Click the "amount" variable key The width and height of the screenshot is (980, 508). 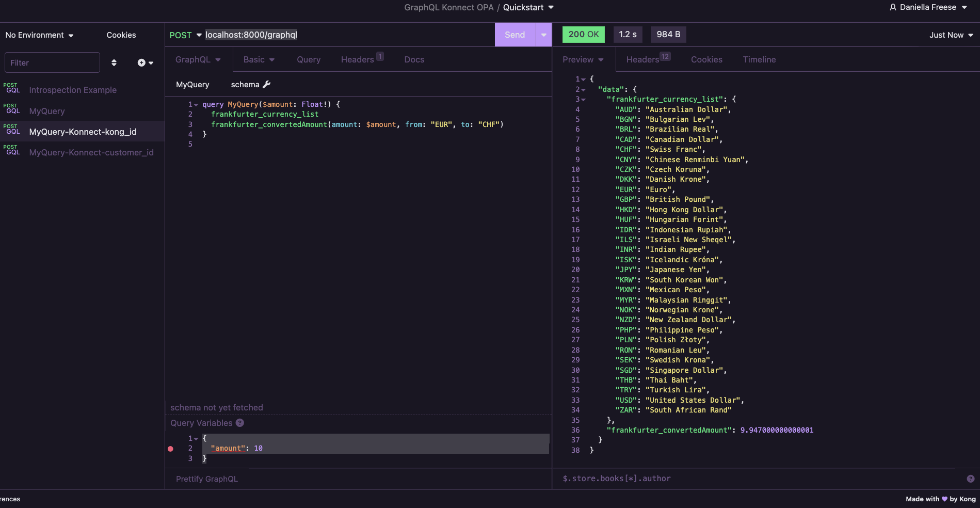point(228,449)
